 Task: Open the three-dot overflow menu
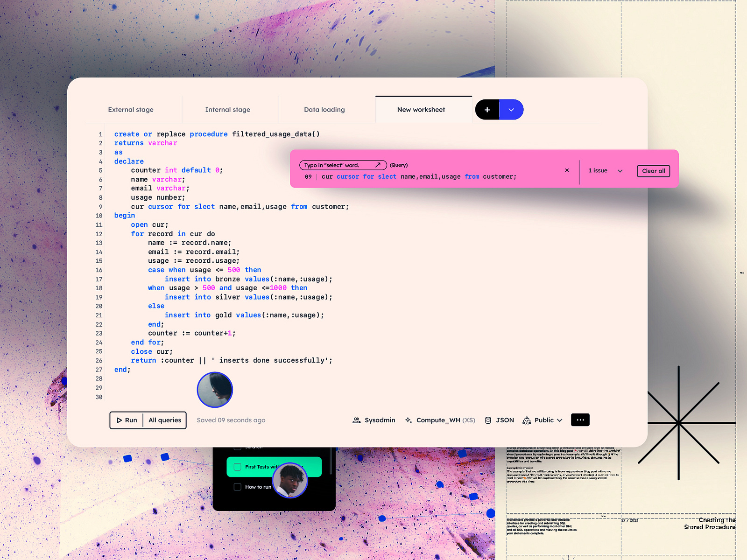click(x=580, y=420)
